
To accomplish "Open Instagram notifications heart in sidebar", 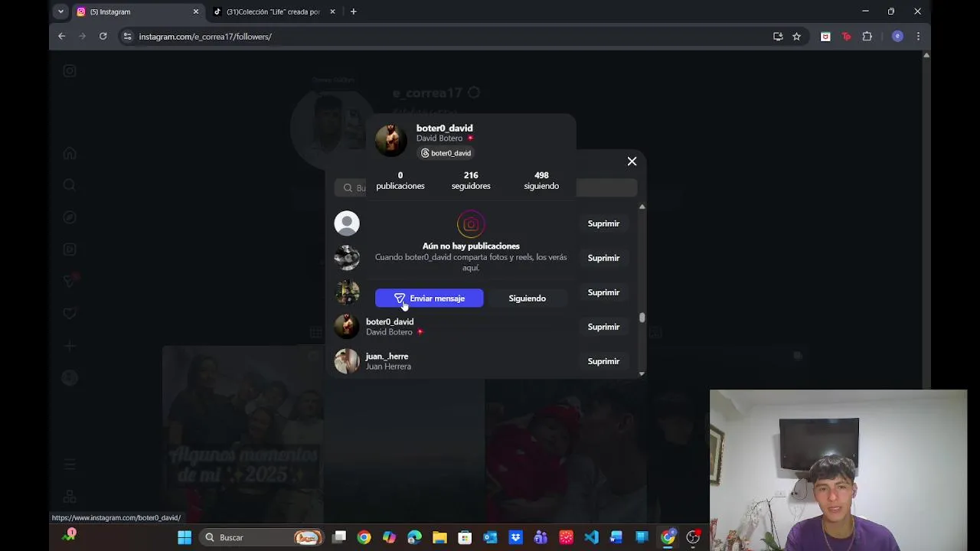I will click(x=70, y=314).
